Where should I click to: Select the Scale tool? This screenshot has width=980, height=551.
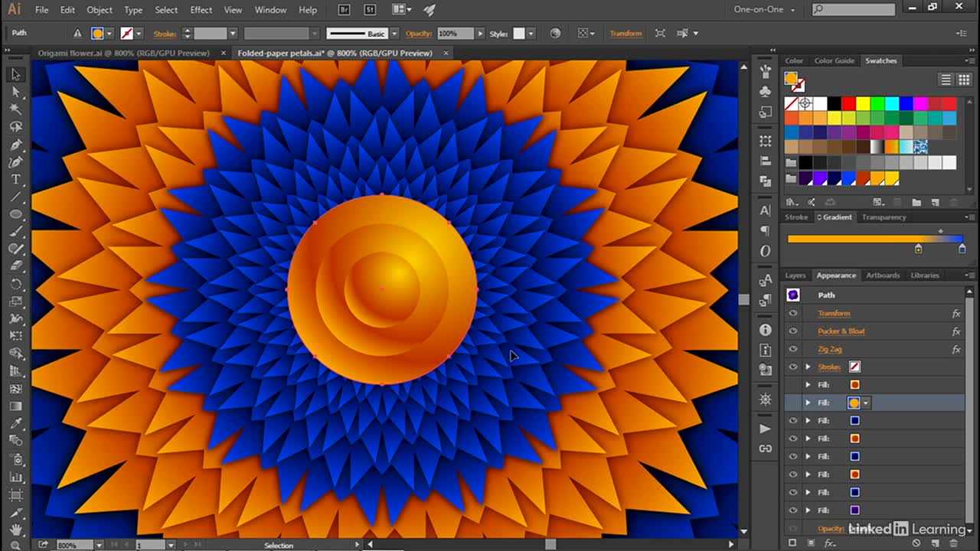pos(15,302)
